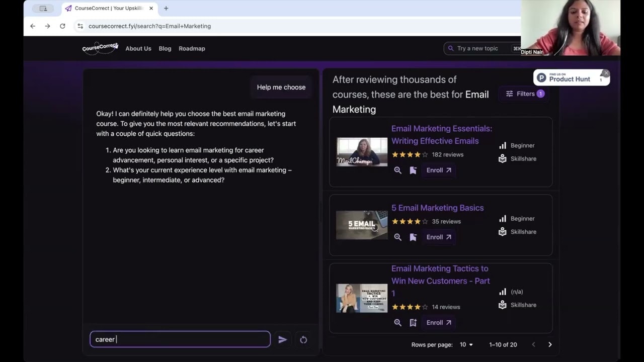Preview Email Marketing Essentials with magnifier icon

397,170
